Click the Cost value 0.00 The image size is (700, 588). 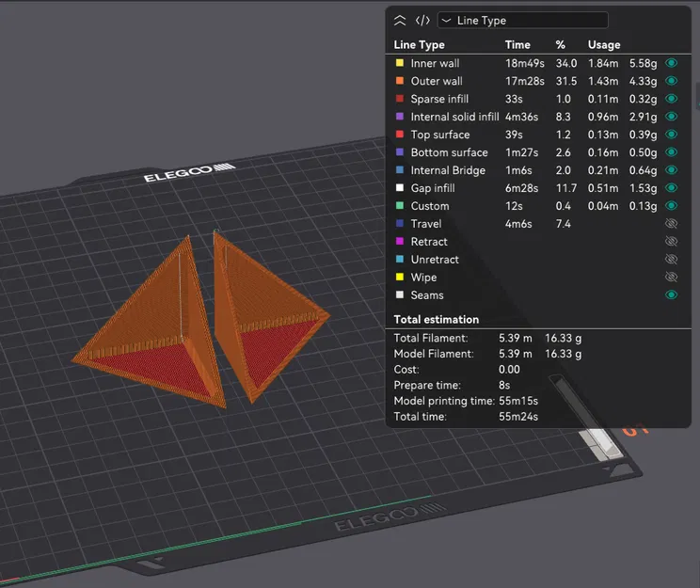coord(509,370)
